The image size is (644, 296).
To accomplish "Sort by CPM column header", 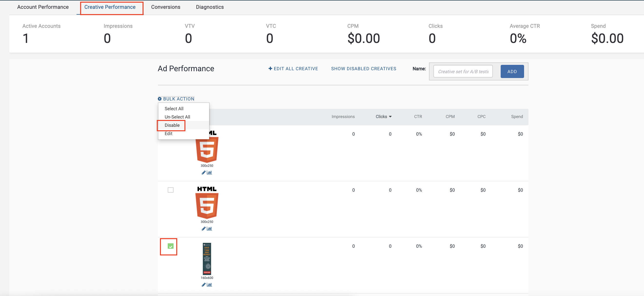I will (x=450, y=117).
